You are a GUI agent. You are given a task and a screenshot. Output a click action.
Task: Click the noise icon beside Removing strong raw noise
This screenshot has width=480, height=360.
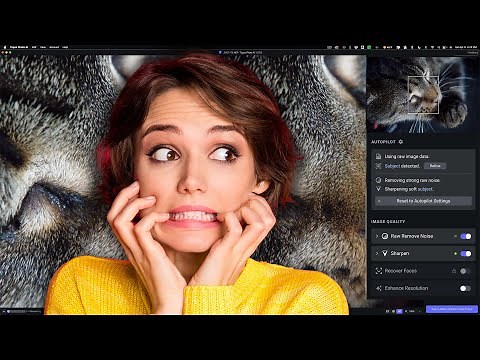coord(378,180)
